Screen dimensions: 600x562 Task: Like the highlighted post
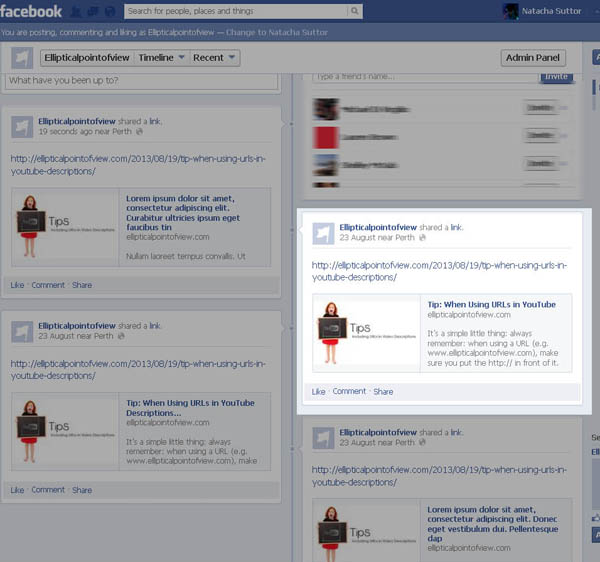click(x=318, y=391)
